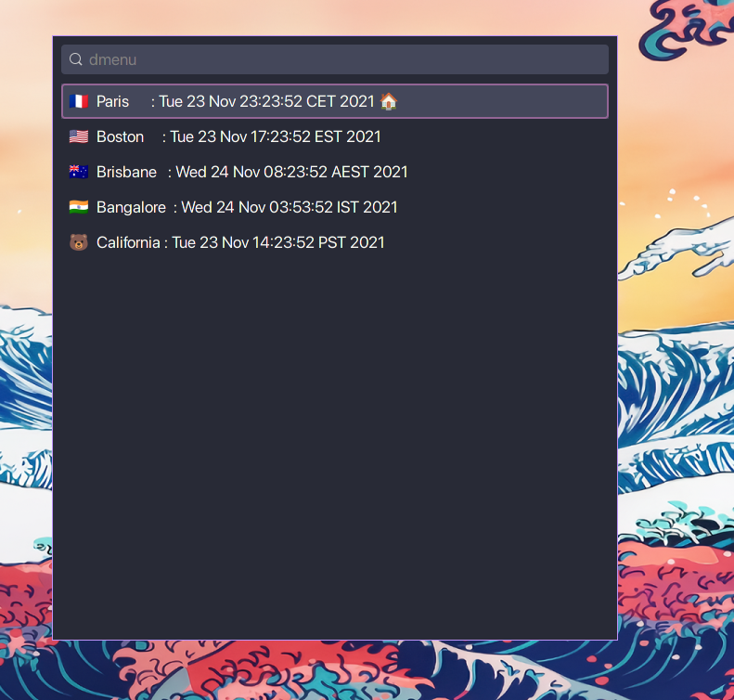
Task: Click the US flag icon
Action: (x=79, y=136)
